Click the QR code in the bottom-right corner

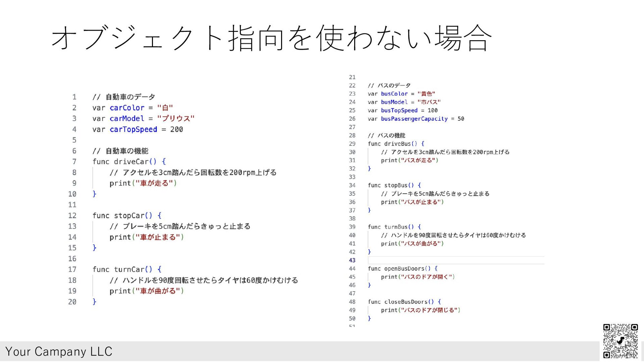point(620,341)
